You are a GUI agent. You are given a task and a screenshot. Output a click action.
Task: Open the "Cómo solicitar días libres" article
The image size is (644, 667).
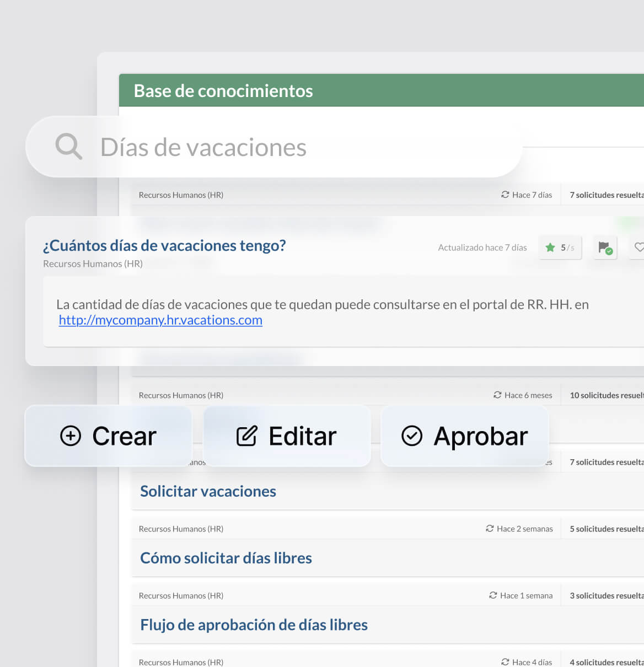pos(226,558)
